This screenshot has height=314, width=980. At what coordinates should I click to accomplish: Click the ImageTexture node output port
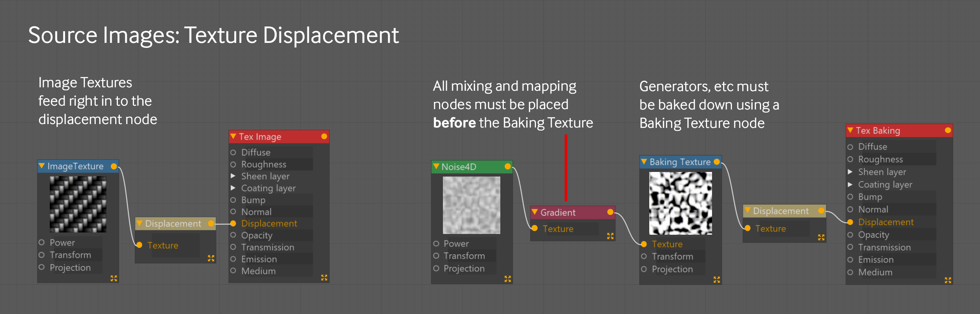coord(114,166)
